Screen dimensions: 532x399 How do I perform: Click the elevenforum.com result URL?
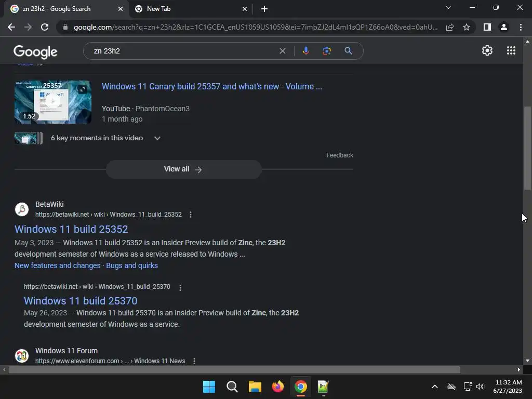[x=110, y=361]
